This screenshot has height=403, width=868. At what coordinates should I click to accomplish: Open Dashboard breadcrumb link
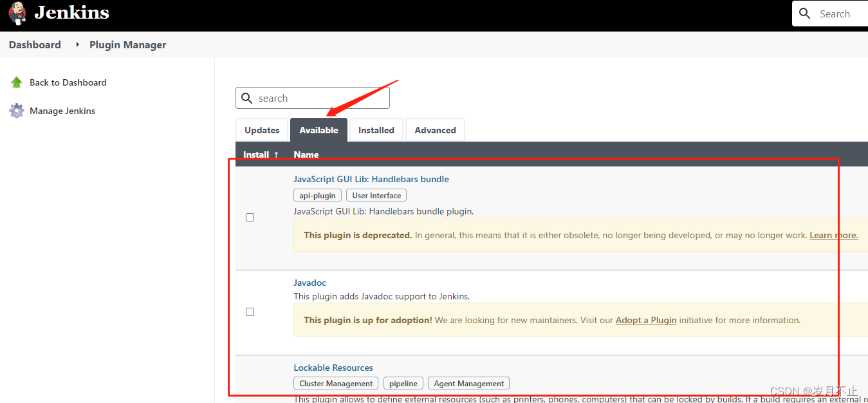tap(35, 44)
